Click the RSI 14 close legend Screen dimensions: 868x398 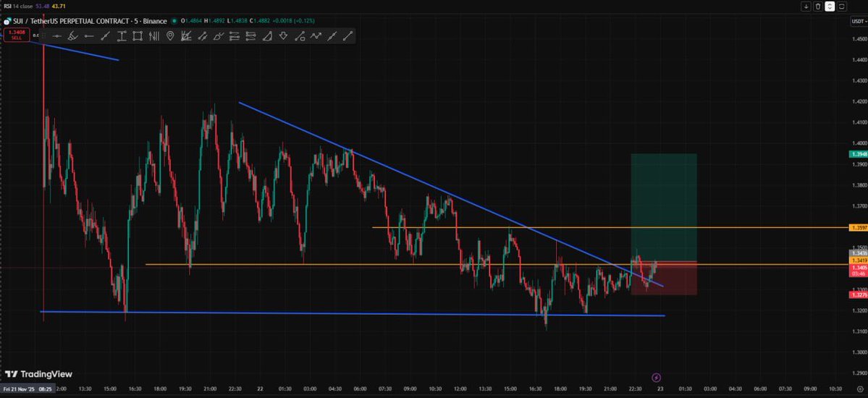click(17, 6)
